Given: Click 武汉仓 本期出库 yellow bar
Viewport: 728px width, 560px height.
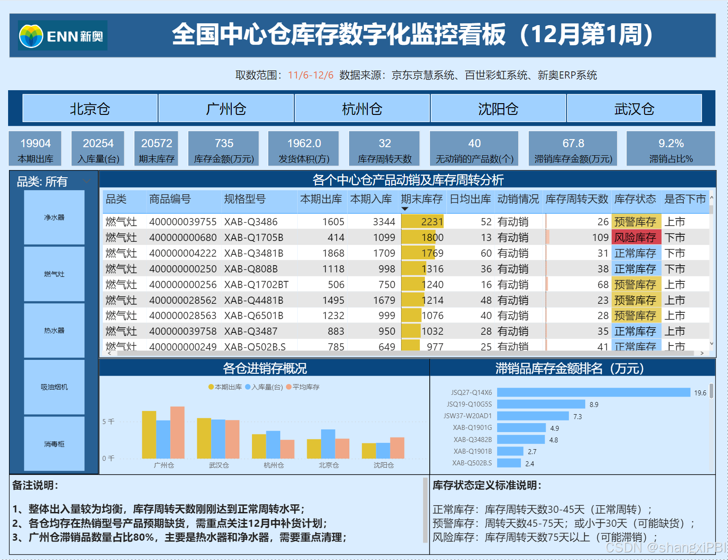Looking at the screenshot, I should pyautogui.click(x=204, y=438).
